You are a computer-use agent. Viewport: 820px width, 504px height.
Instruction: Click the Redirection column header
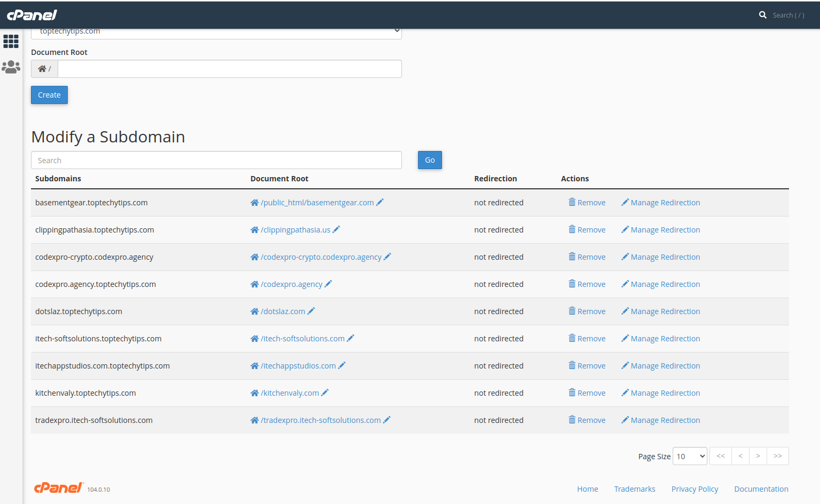[x=495, y=179]
